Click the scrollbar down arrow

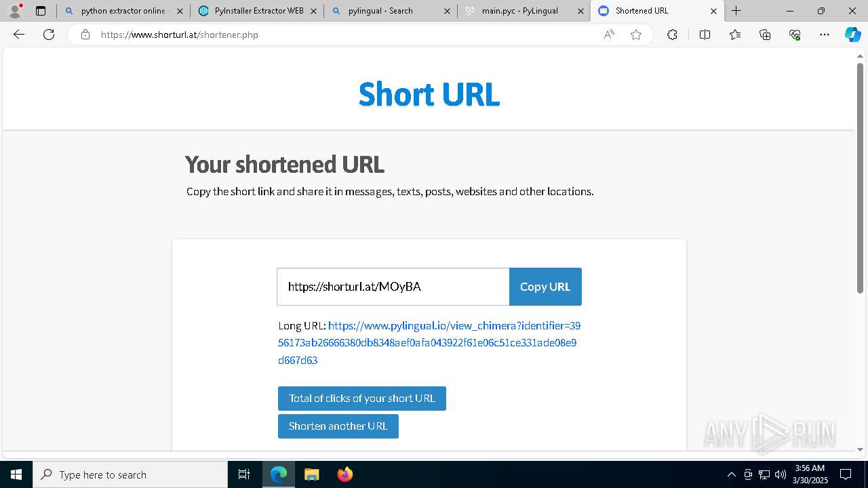860,449
